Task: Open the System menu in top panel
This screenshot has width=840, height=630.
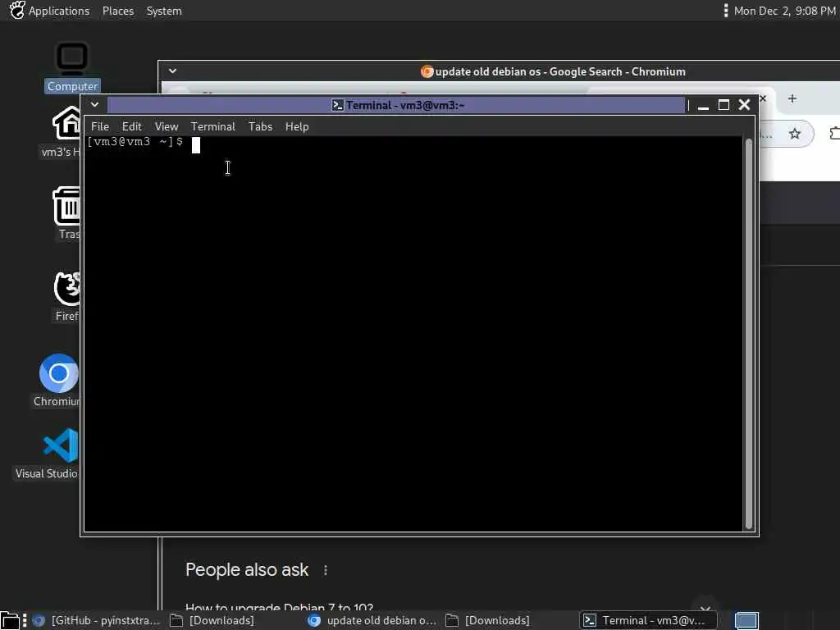Action: click(x=164, y=11)
